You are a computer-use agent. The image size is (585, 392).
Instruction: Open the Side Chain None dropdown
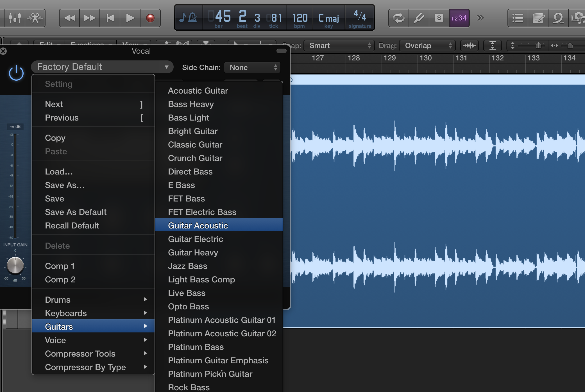(x=252, y=67)
